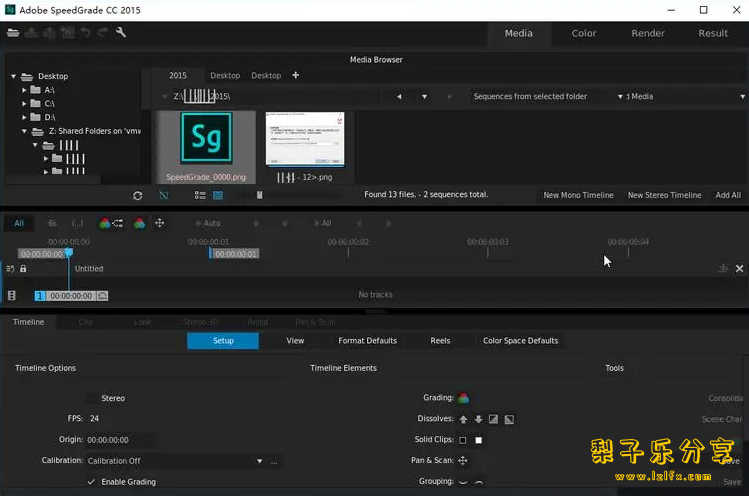Add dissolve up arrow element

(x=463, y=419)
